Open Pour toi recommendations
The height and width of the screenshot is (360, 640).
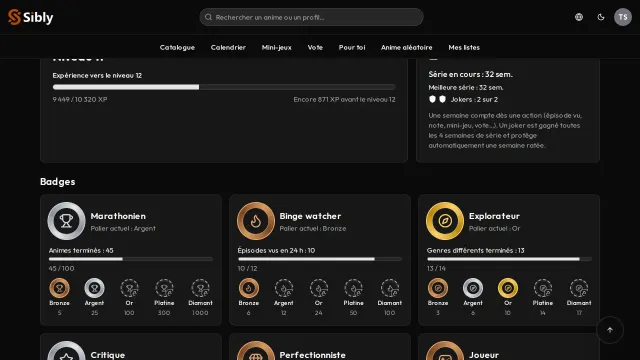click(352, 47)
